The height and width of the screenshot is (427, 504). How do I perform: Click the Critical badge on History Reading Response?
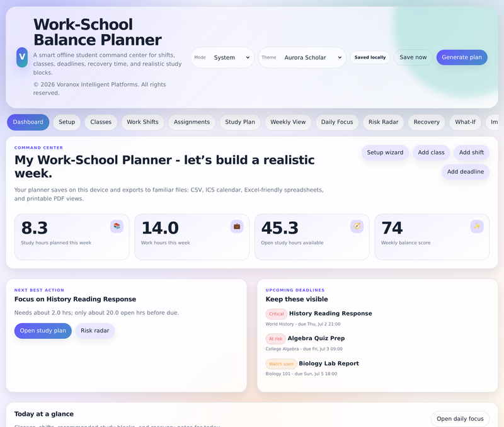pos(277,314)
